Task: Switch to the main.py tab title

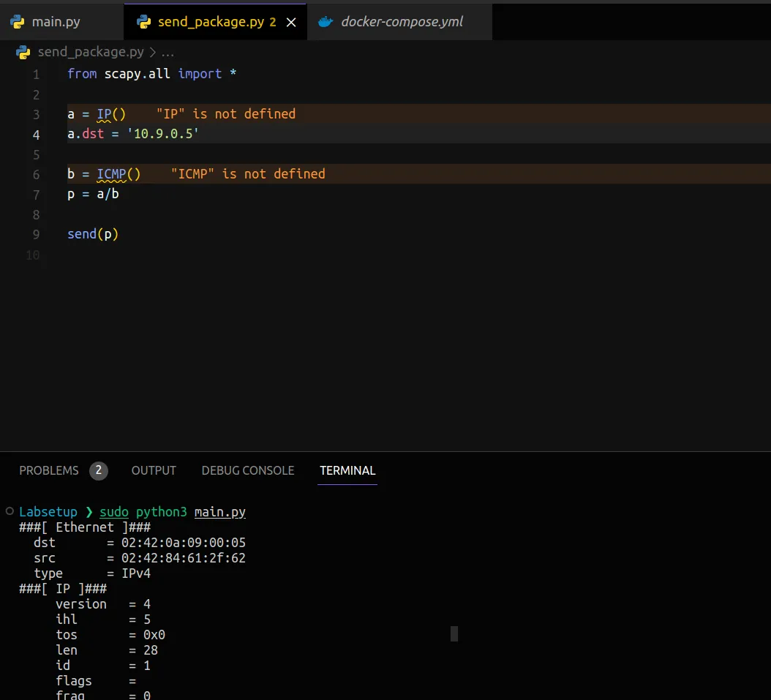Action: pos(56,21)
